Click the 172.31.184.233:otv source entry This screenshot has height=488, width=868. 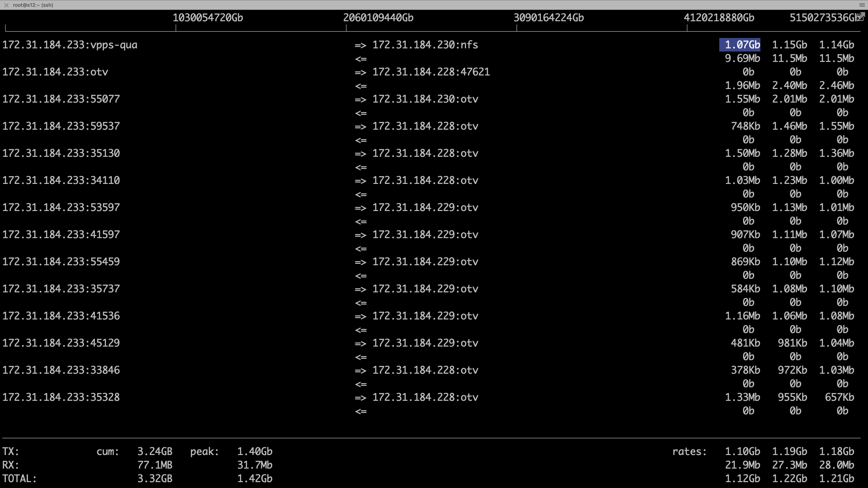(55, 72)
